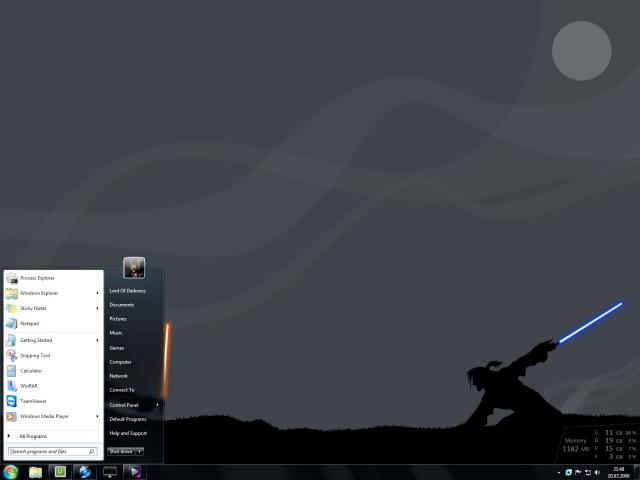Open Pictures library link
The height and width of the screenshot is (480, 640).
pos(118,319)
